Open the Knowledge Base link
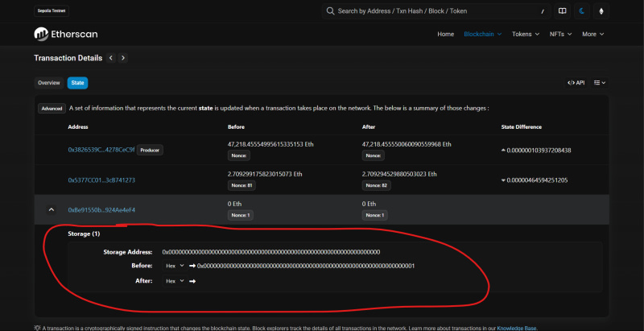The image size is (644, 331). point(517,328)
